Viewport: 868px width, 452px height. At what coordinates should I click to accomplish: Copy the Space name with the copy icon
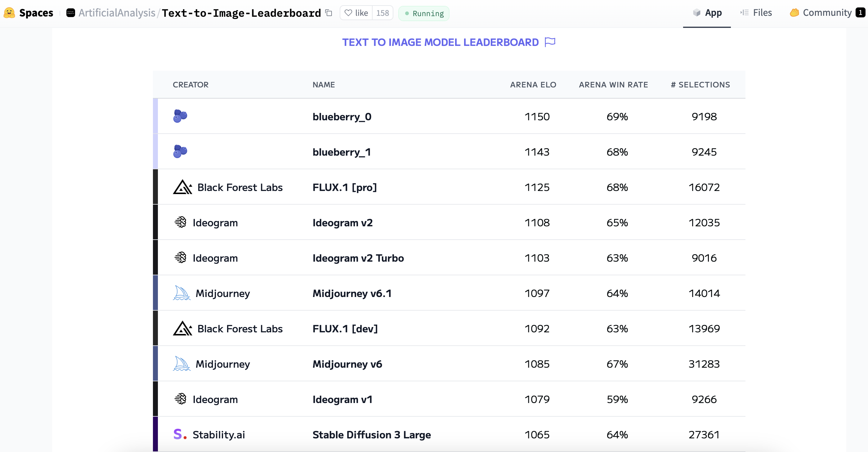(x=329, y=13)
